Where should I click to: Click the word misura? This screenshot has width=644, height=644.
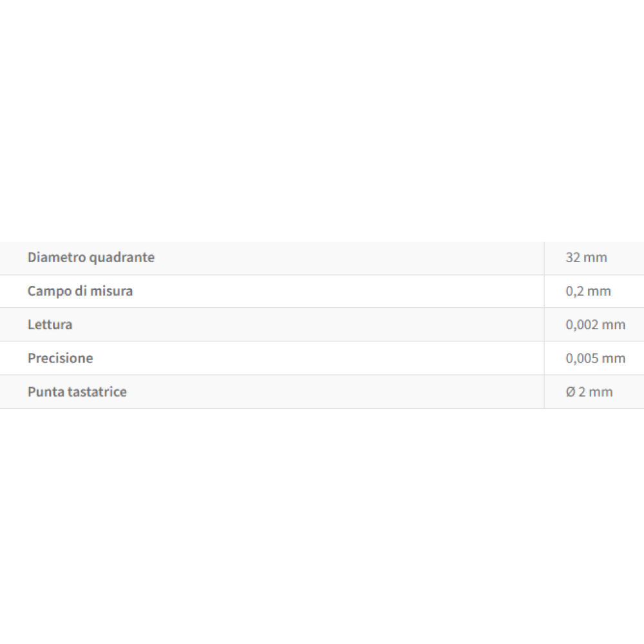111,291
